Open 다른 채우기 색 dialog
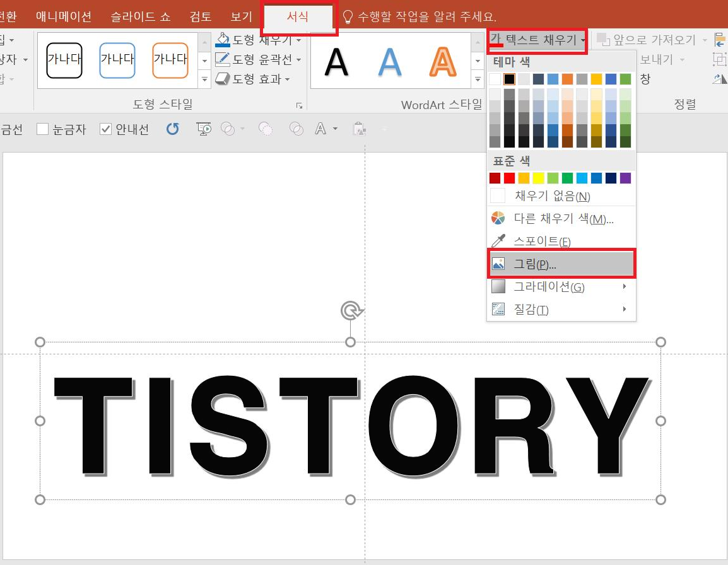Screen dimensions: 728x565 (x=561, y=218)
